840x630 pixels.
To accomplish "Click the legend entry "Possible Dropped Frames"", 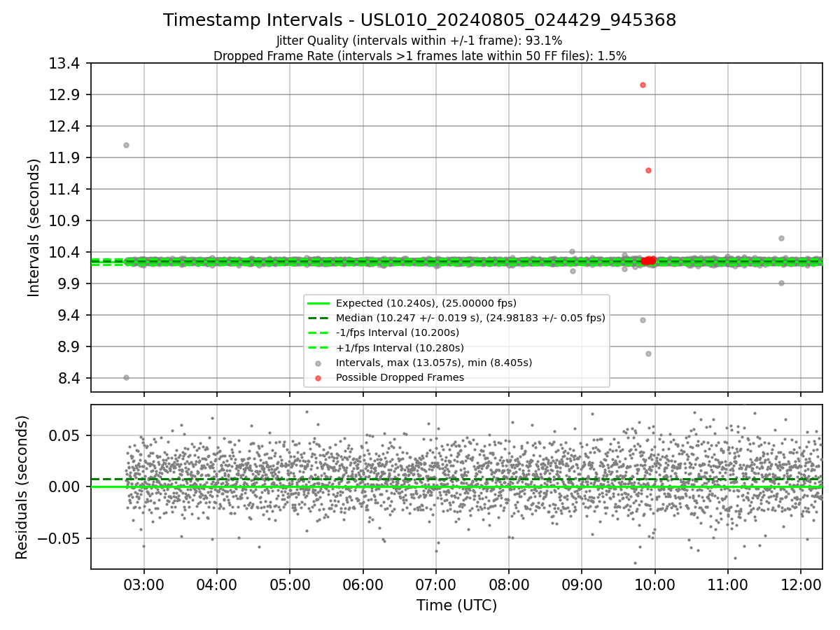I will tap(400, 377).
